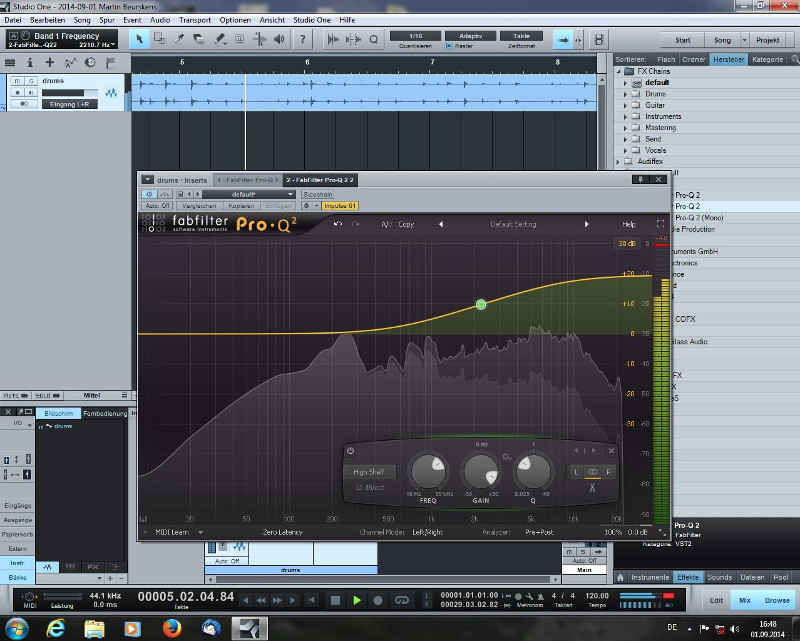Viewport: 800px width, 641px height.
Task: Open Internet Explorer from taskbar
Action: 55,628
